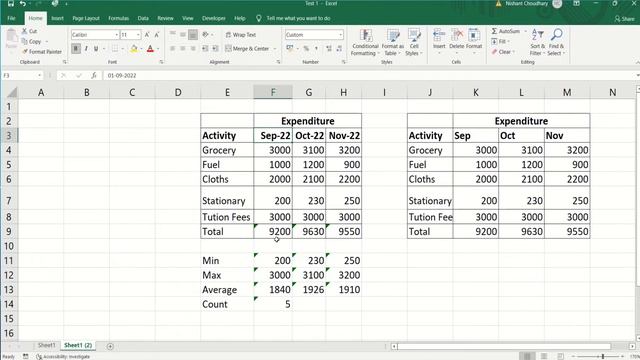The height and width of the screenshot is (360, 640).
Task: Switch to the Developer tab
Action: pyautogui.click(x=213, y=18)
